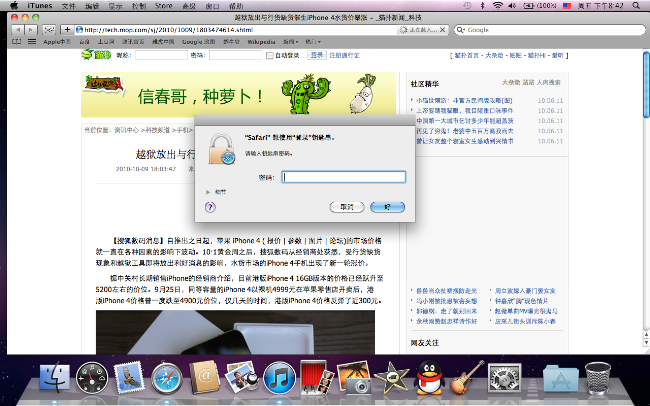Open the iTunes menu in menu bar
650x406 pixels.
point(38,6)
